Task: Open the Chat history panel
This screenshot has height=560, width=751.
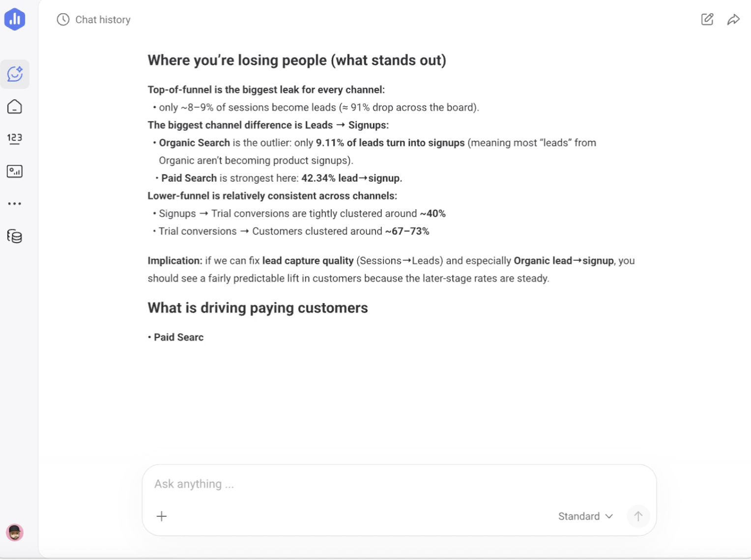Action: pos(94,20)
